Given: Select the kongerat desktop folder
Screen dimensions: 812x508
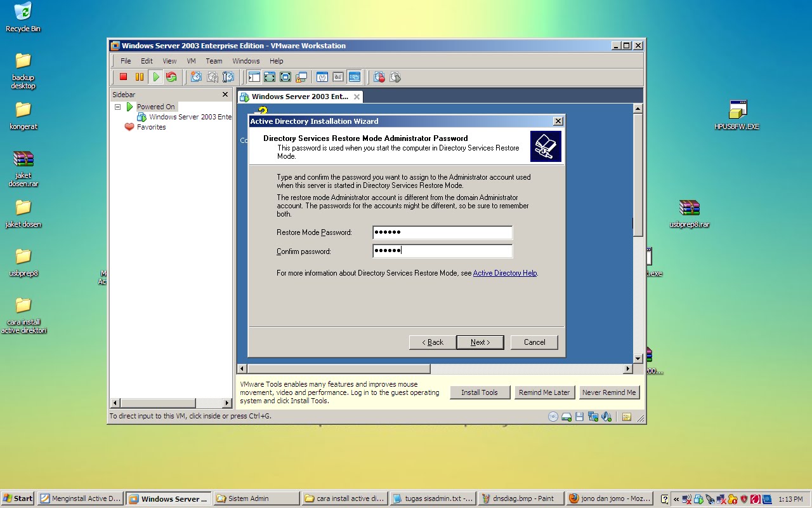Looking at the screenshot, I should [x=23, y=115].
